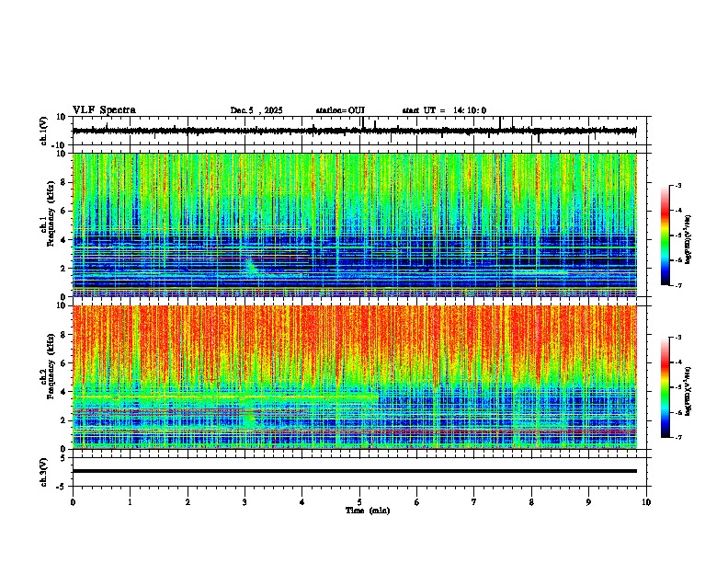
Task: Select the date label "Dec. 5, 2025"
Action: coord(256,110)
